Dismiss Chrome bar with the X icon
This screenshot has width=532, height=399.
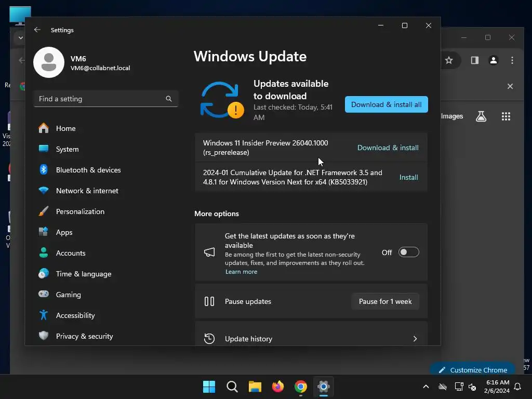tap(510, 86)
